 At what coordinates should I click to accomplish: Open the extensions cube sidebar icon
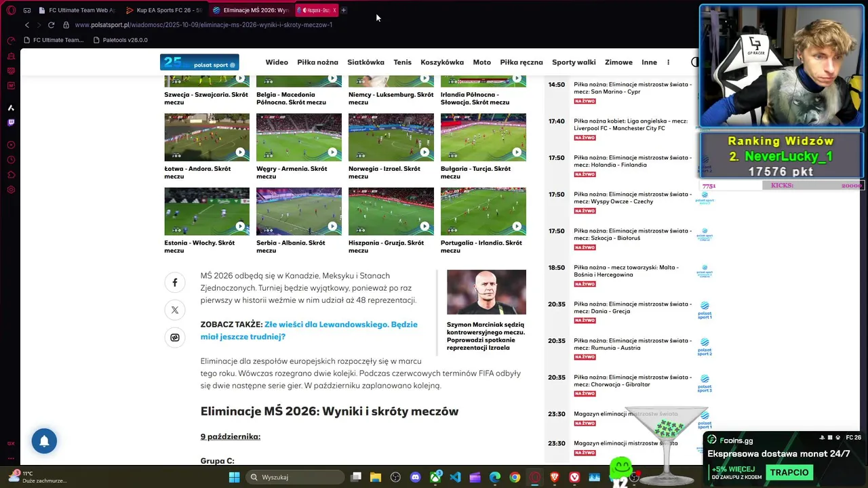[x=11, y=175]
